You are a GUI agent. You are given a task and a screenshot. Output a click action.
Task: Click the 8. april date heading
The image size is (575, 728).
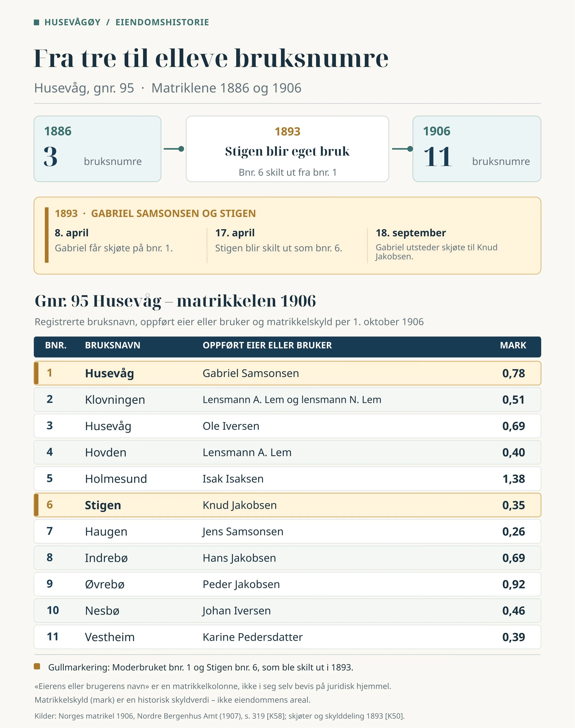point(72,233)
